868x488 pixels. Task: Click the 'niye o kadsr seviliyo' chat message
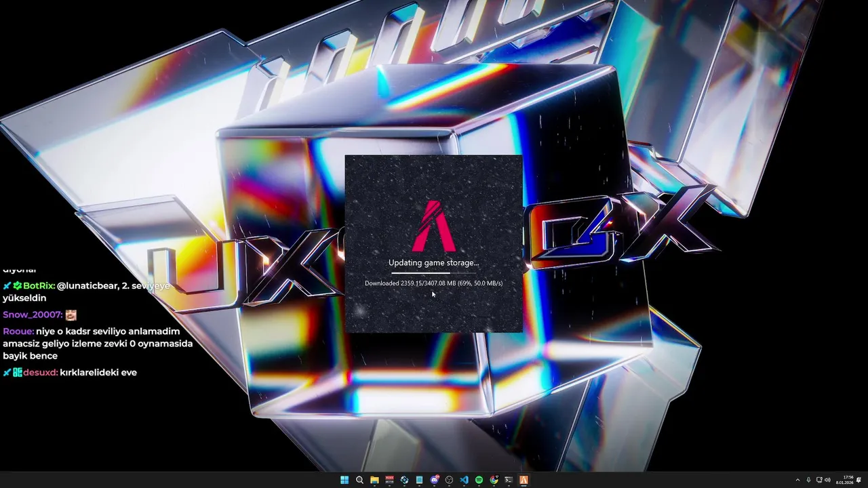coord(98,344)
